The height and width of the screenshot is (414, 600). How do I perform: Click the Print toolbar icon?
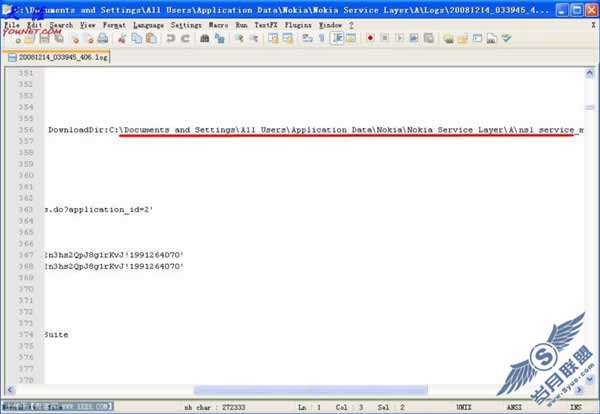point(102,39)
